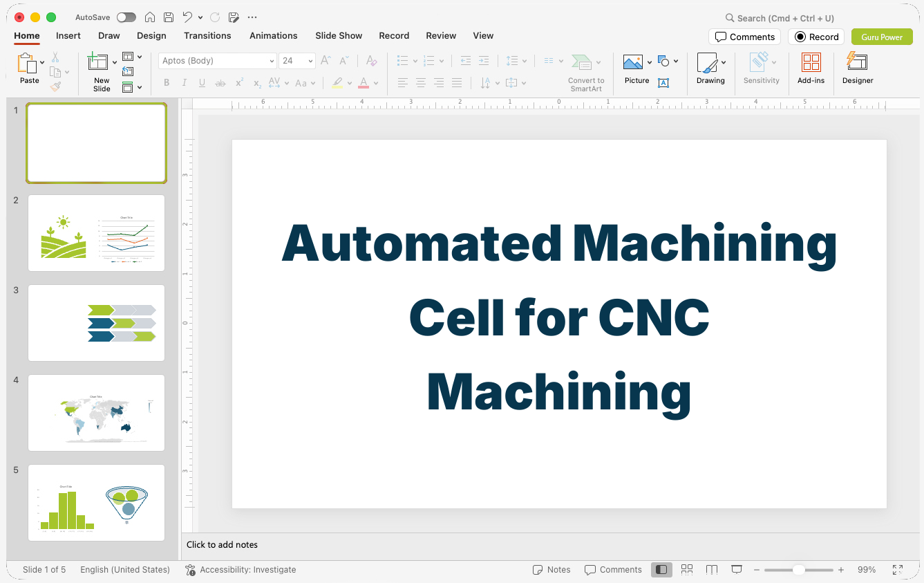Viewport: 924px width, 583px height.
Task: Toggle Italic formatting
Action: pos(185,83)
